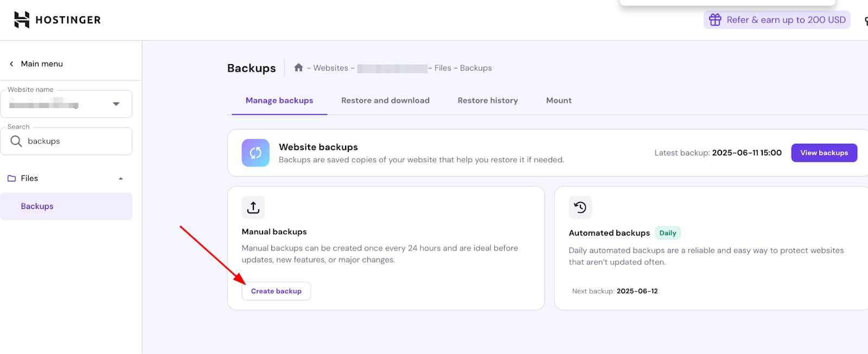The height and width of the screenshot is (354, 868).
Task: Click the gift icon in referral banner
Action: pyautogui.click(x=715, y=20)
